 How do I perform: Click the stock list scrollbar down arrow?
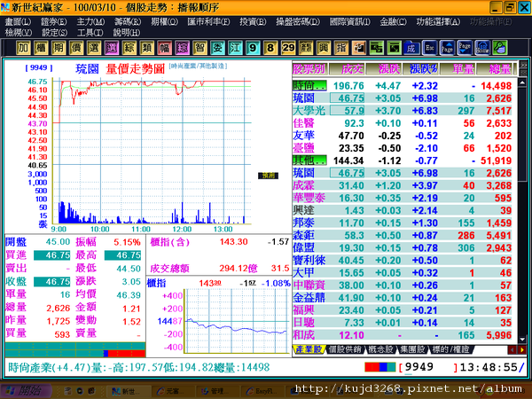click(522, 339)
